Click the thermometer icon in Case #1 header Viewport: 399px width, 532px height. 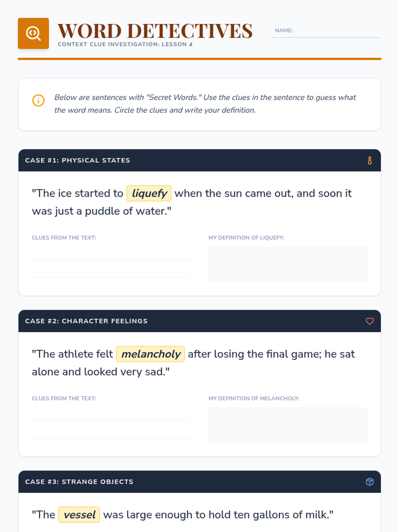tap(369, 160)
